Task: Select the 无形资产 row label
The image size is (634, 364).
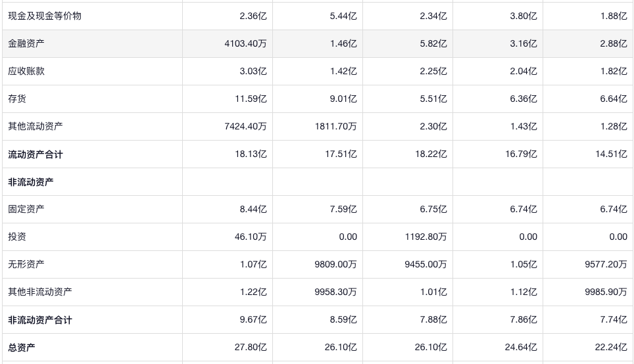Action: tap(26, 264)
